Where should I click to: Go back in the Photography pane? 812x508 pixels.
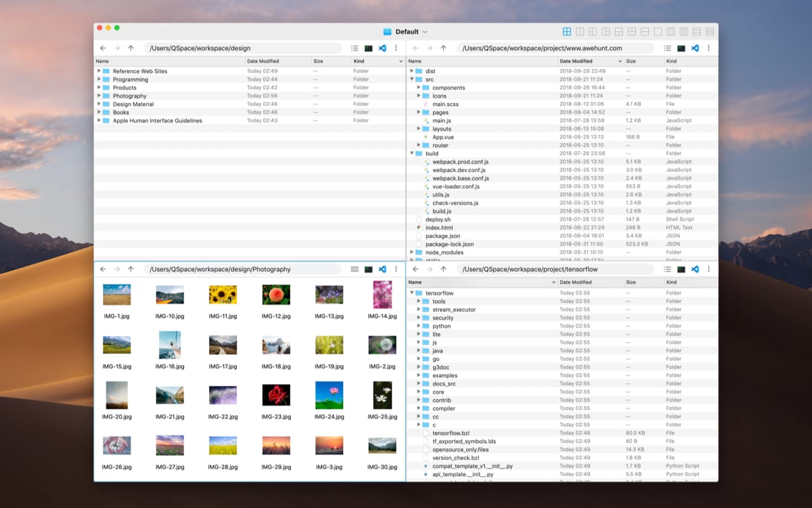click(x=103, y=269)
